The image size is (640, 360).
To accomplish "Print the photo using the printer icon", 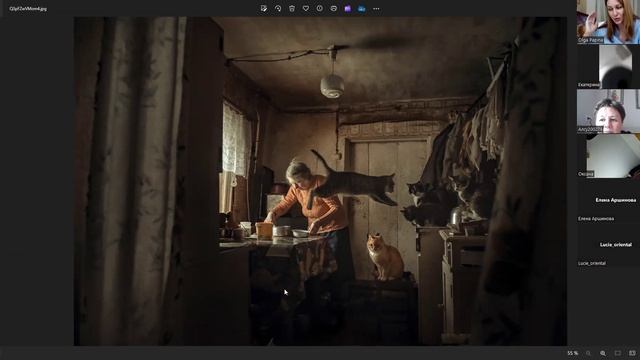I will (x=333, y=8).
